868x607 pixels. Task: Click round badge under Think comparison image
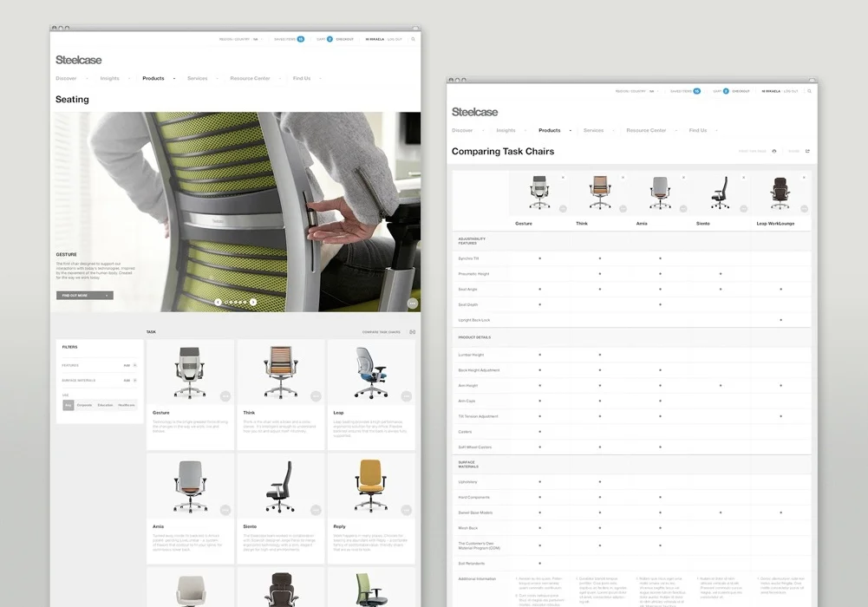tap(623, 209)
